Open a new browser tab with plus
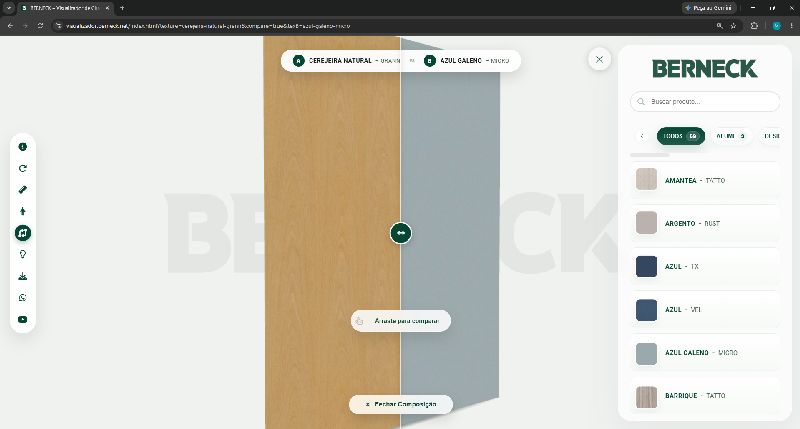The width and height of the screenshot is (800, 429). 122,8
